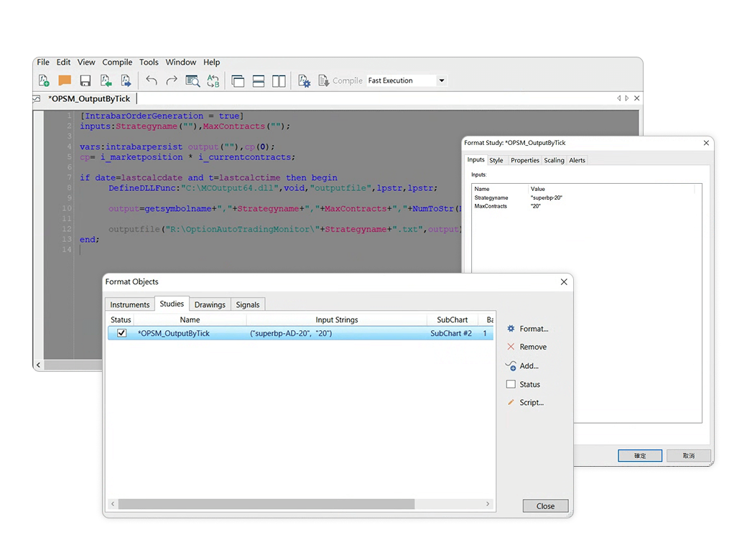Toggle the Status checkbox in the side panel

[x=511, y=384]
